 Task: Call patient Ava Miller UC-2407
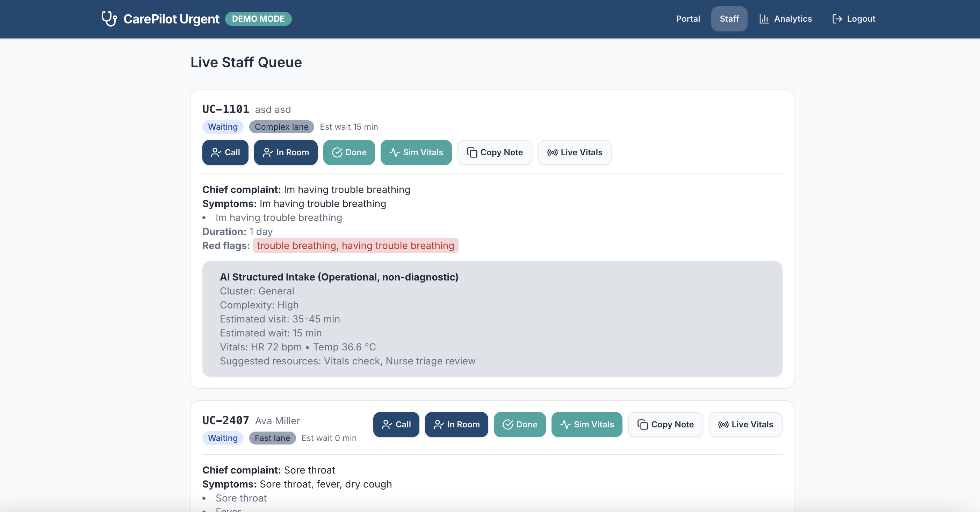tap(396, 425)
